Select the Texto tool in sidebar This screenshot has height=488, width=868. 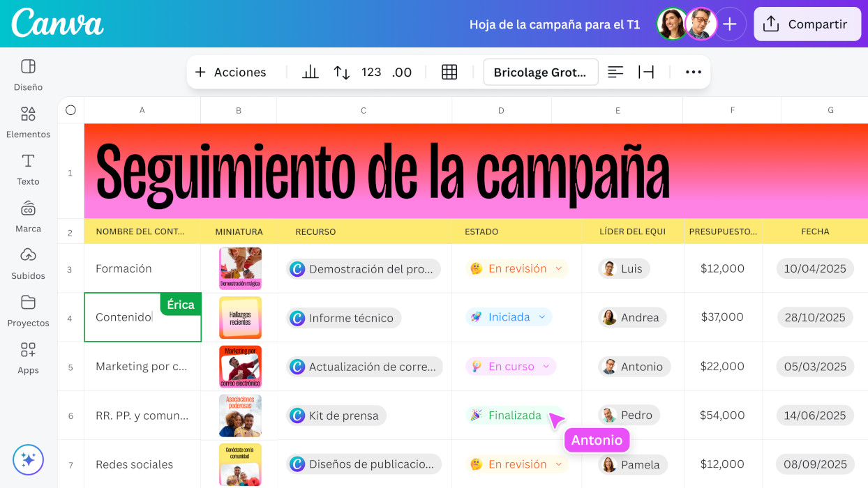pos(28,169)
